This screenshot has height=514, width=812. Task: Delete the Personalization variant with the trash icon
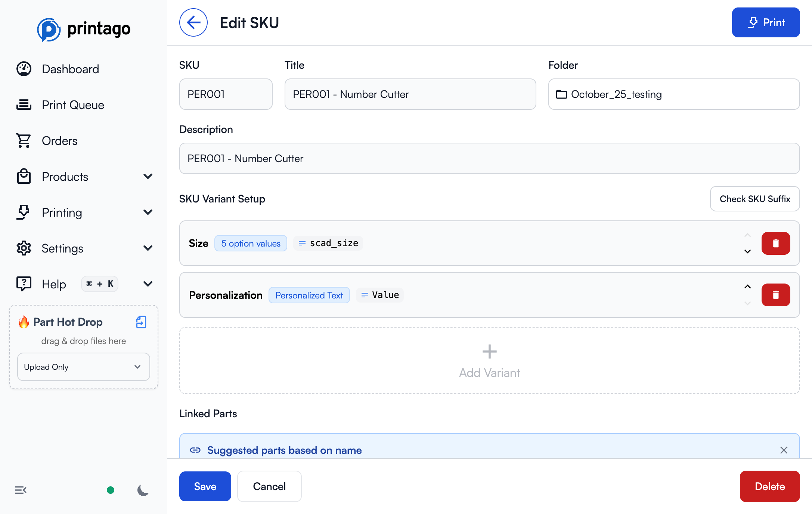coord(776,295)
